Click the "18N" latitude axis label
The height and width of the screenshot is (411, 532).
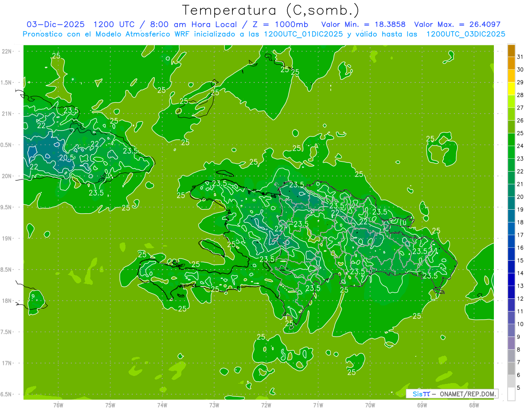pos(7,301)
